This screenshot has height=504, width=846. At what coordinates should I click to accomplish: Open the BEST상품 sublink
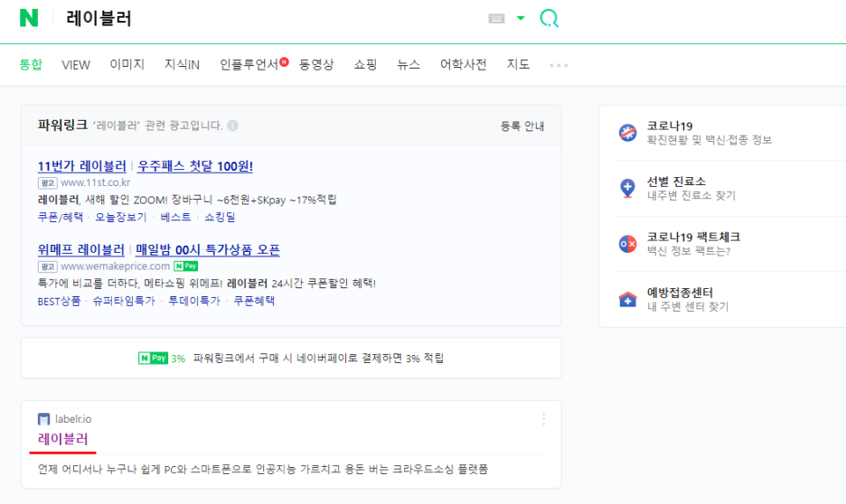click(x=59, y=301)
